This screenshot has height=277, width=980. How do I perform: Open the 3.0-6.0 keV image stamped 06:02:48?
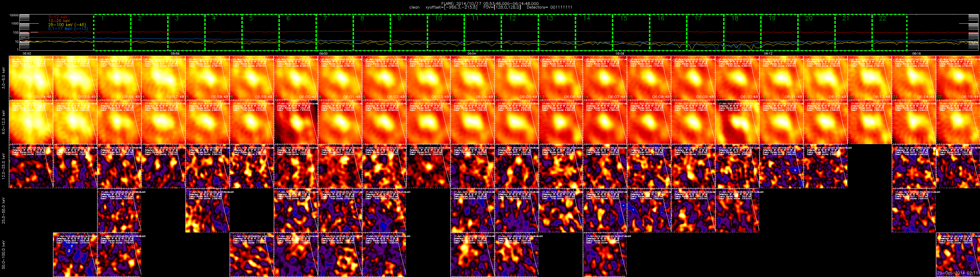pyautogui.click(x=384, y=78)
